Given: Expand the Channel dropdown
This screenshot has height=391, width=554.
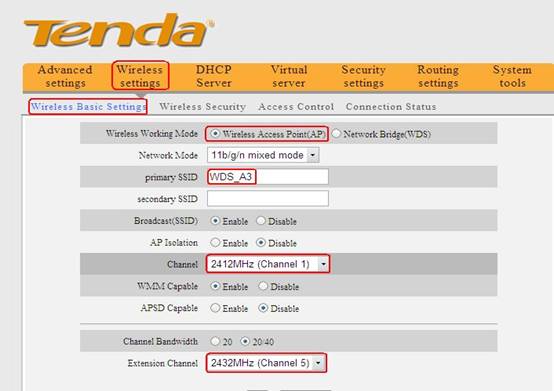Looking at the screenshot, I should pos(268,264).
